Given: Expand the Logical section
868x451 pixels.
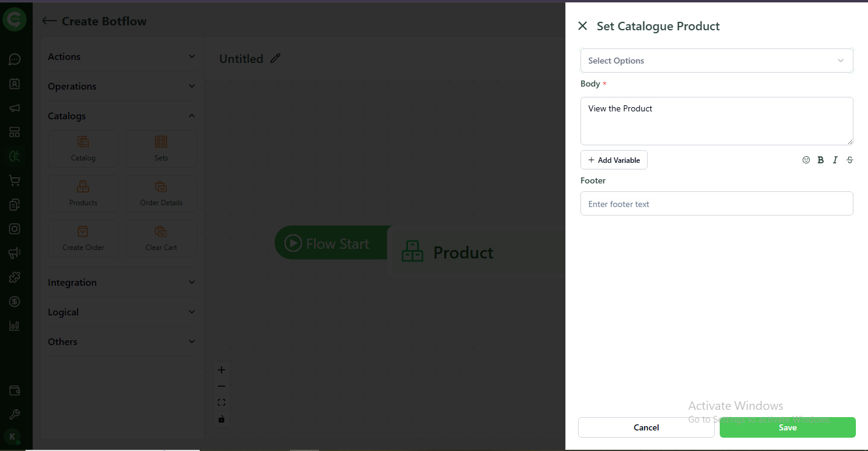Looking at the screenshot, I should pos(191,312).
